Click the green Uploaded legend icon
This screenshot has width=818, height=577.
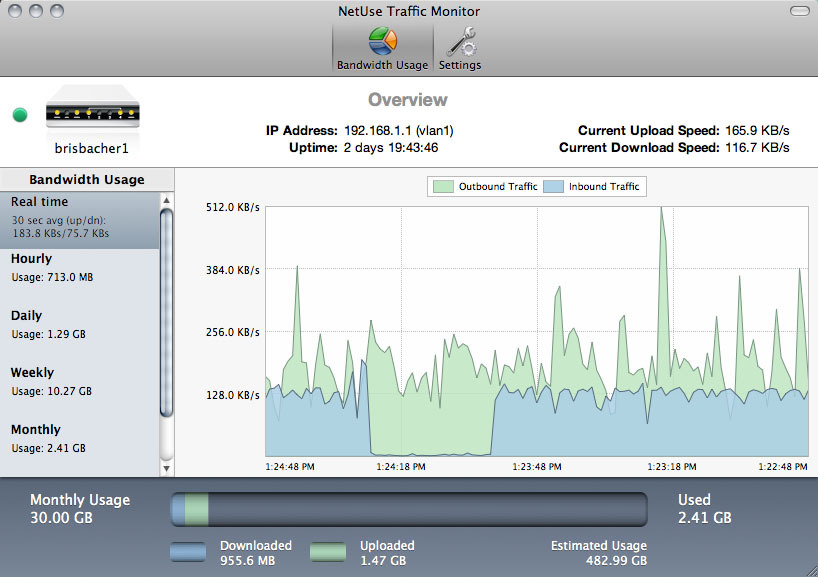tap(330, 553)
